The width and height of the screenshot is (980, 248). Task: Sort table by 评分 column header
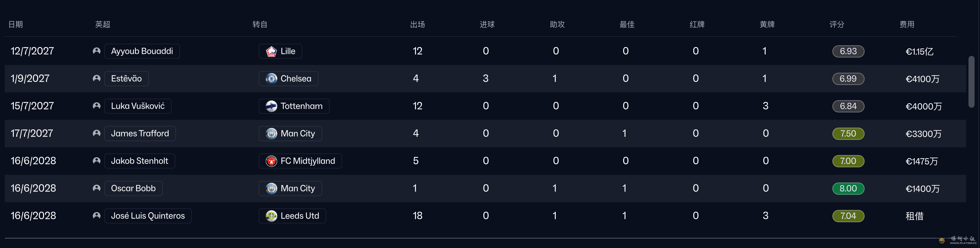pos(836,24)
